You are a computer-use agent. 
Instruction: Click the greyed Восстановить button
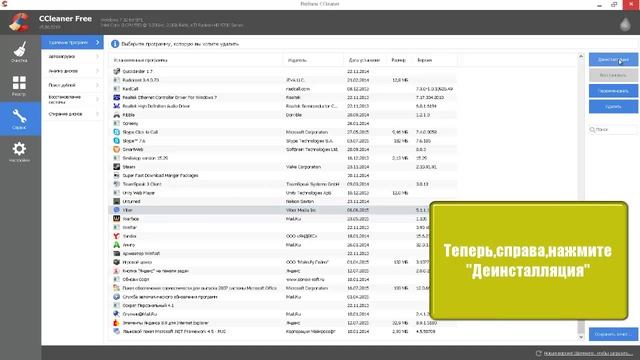[x=613, y=75]
